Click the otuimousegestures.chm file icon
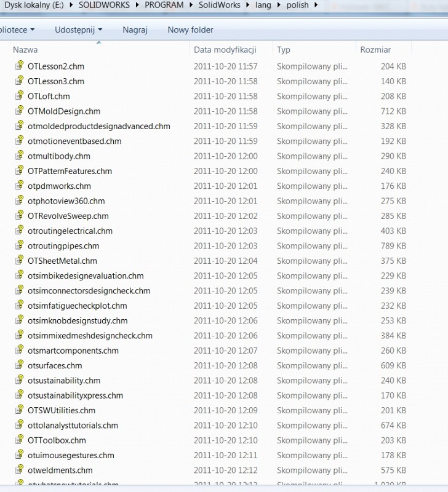 coord(20,454)
